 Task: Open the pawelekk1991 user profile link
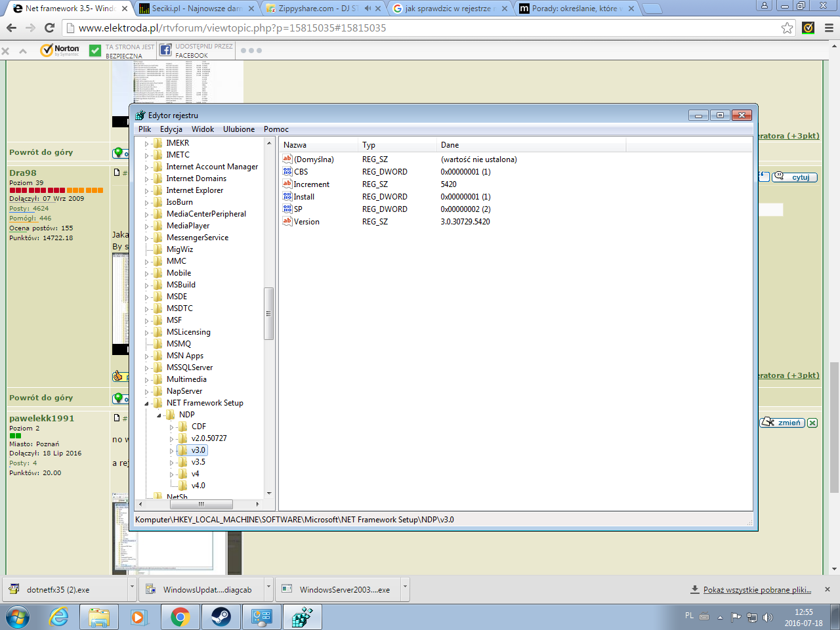tap(42, 418)
